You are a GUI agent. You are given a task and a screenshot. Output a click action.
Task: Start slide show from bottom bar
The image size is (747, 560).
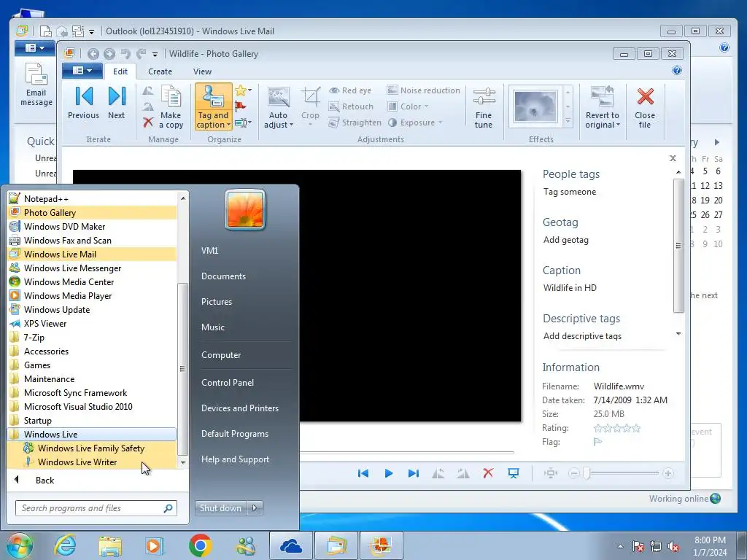pyautogui.click(x=513, y=473)
